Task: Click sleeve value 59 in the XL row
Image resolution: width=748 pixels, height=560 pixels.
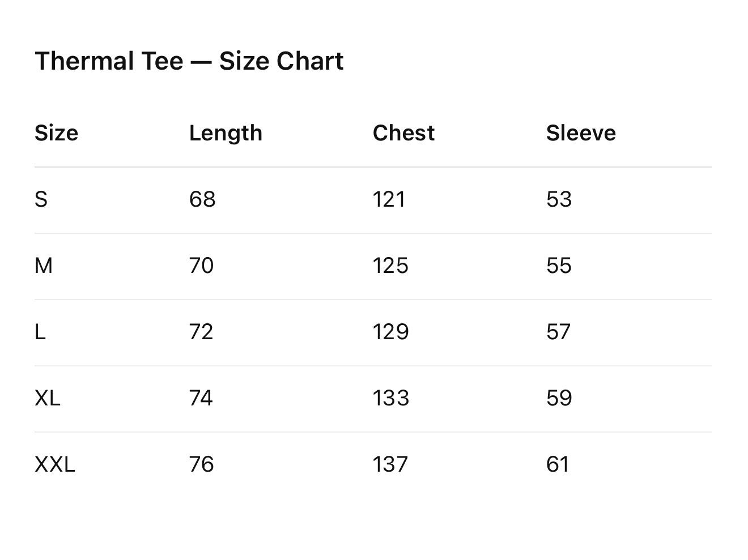Action: pyautogui.click(x=559, y=398)
